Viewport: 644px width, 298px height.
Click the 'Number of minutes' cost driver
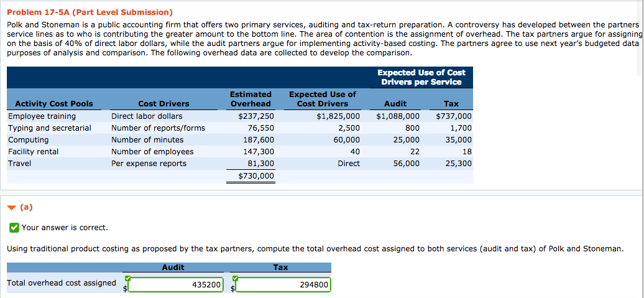click(147, 140)
